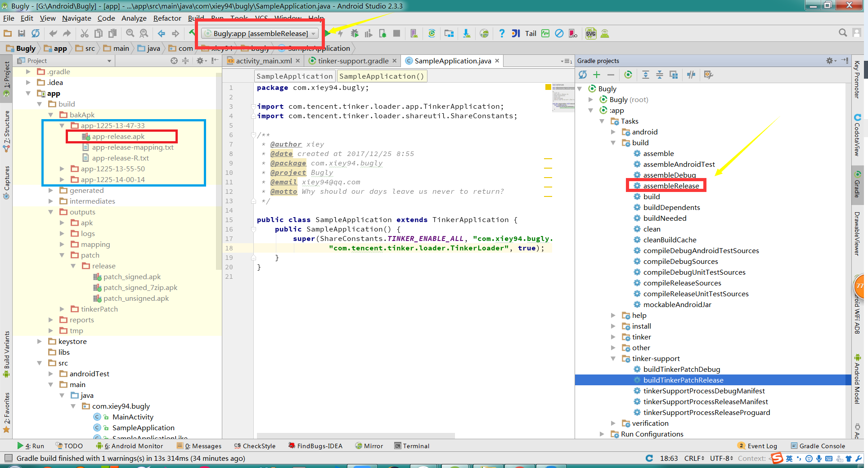Viewport: 868px width, 468px height.
Task: Switch to activity_main.xml tab
Action: [264, 61]
